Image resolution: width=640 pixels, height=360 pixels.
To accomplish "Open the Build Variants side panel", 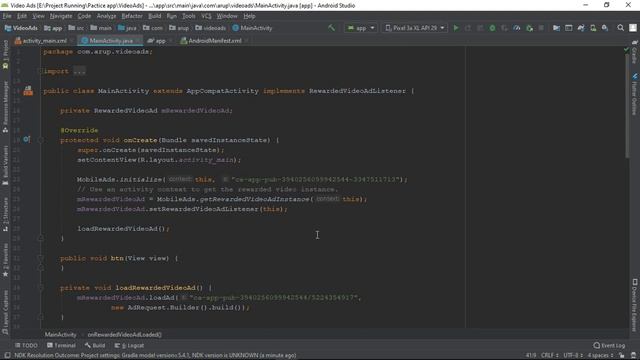I will 5,165.
